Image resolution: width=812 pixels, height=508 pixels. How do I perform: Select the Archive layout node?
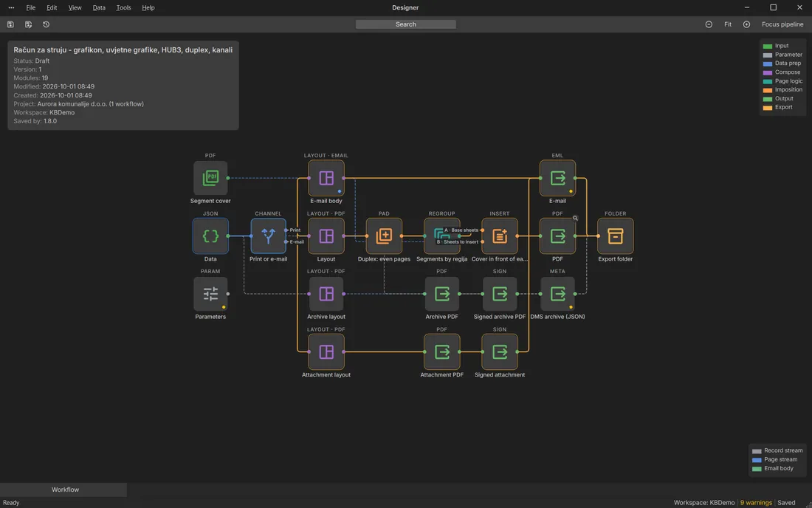(326, 294)
